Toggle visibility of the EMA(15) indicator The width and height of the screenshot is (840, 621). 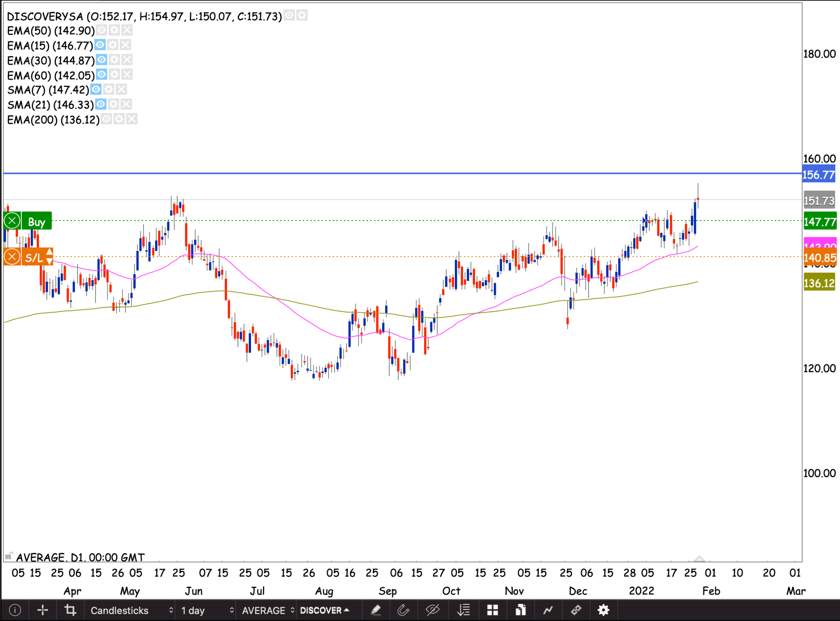coord(100,45)
